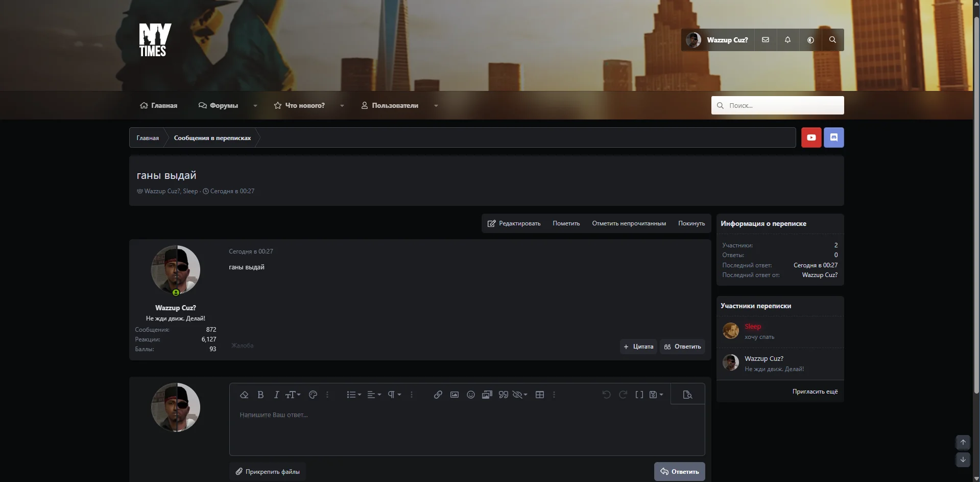Insert an emoji with the smiley icon
The width and height of the screenshot is (980, 482).
470,395
